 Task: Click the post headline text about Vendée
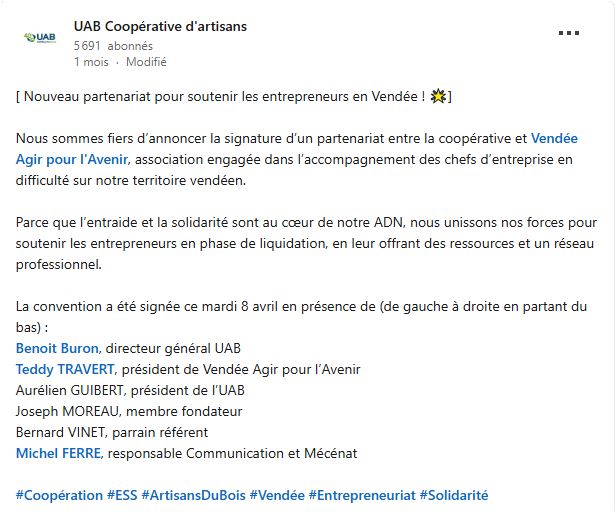tap(234, 96)
